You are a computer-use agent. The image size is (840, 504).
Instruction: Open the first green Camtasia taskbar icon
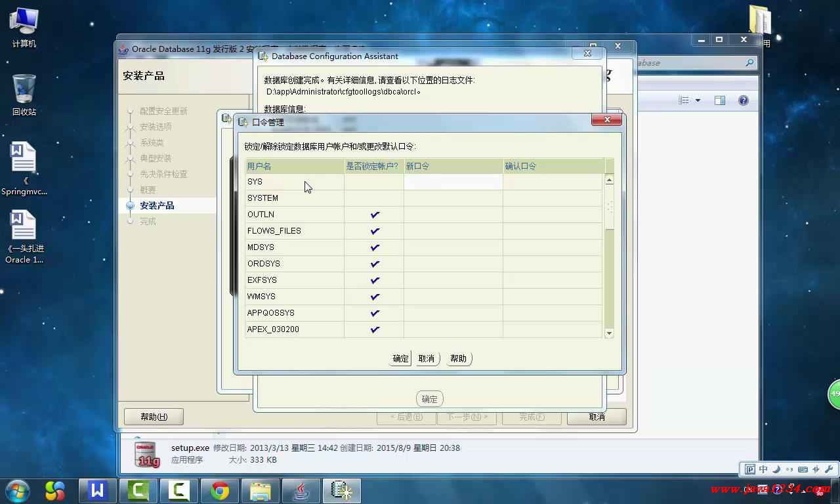(x=138, y=491)
